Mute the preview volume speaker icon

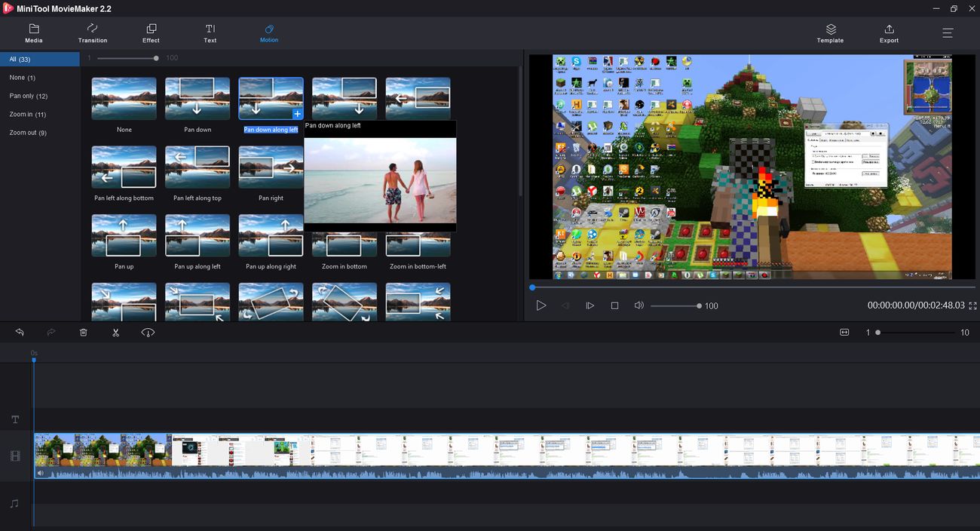tap(639, 305)
